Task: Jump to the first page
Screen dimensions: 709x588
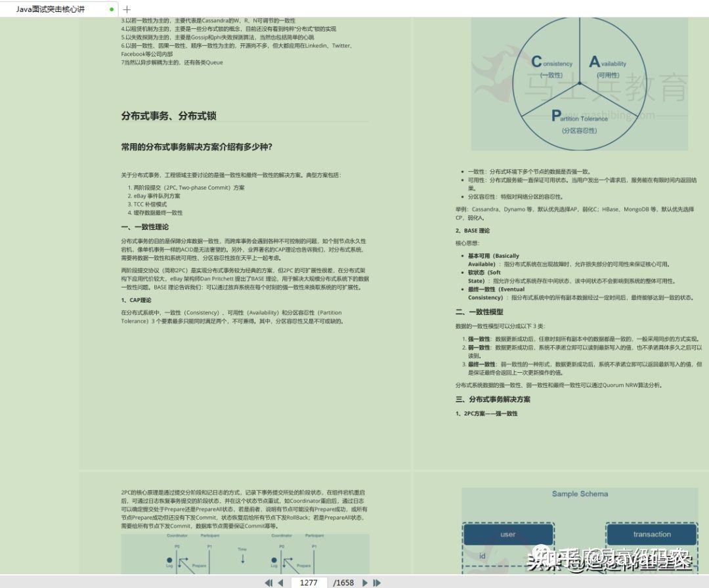Action: click(269, 583)
